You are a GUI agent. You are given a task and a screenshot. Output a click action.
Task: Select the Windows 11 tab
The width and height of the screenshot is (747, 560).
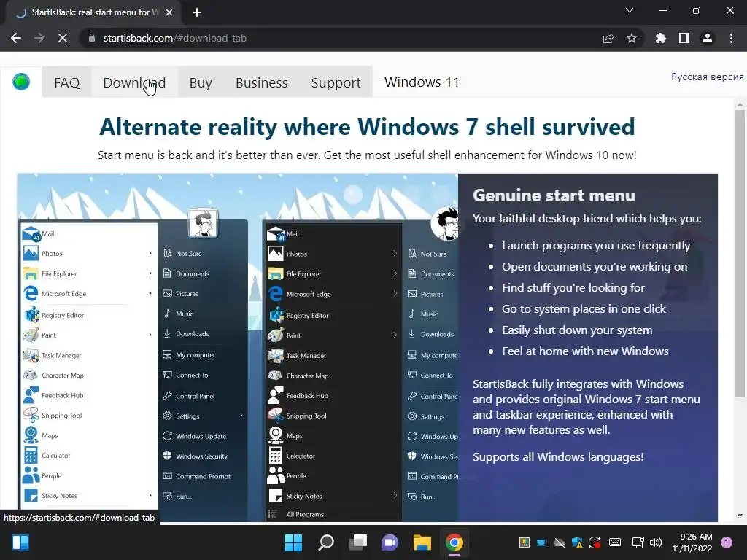[422, 82]
